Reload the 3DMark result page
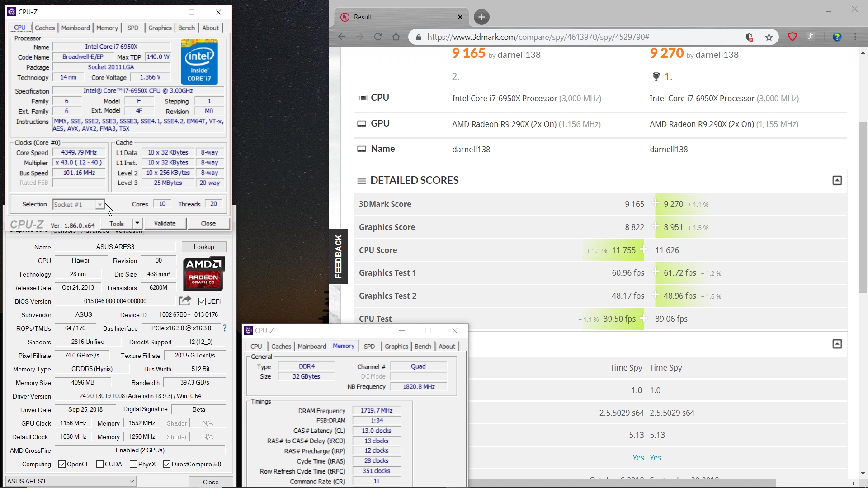This screenshot has height=488, width=868. pyautogui.click(x=378, y=37)
